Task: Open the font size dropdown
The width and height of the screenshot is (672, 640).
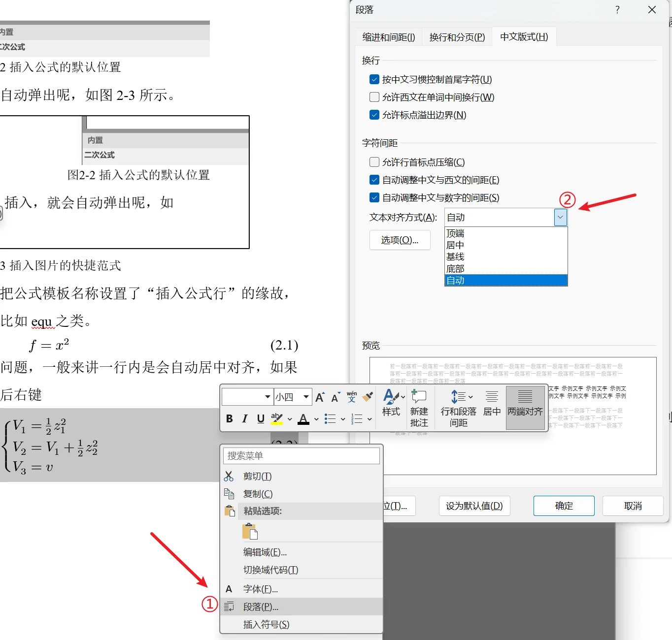Action: (306, 397)
